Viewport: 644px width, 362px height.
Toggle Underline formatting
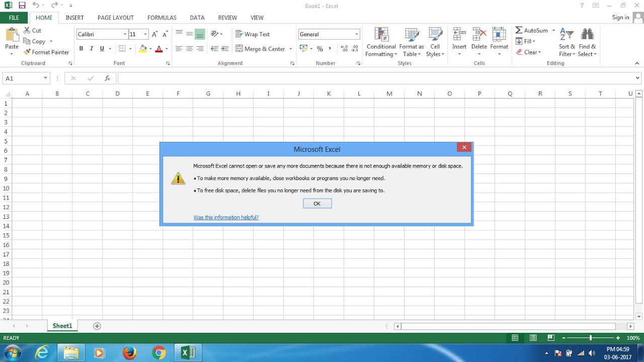pos(102,49)
